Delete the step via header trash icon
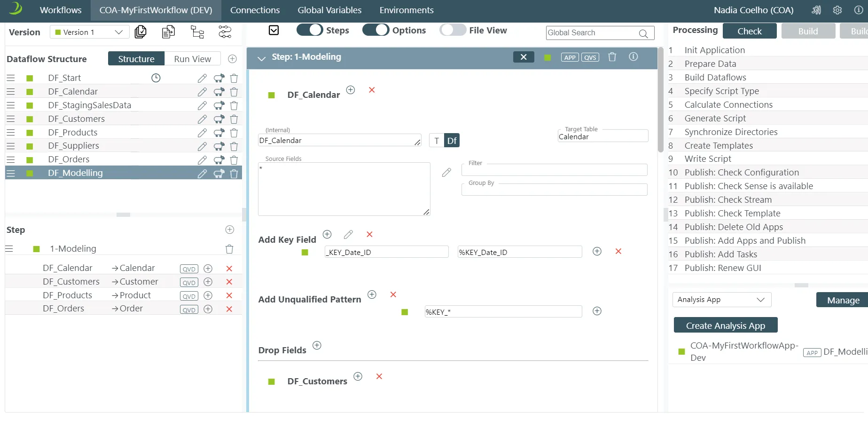Screen dimensions: 868x421 612,57
